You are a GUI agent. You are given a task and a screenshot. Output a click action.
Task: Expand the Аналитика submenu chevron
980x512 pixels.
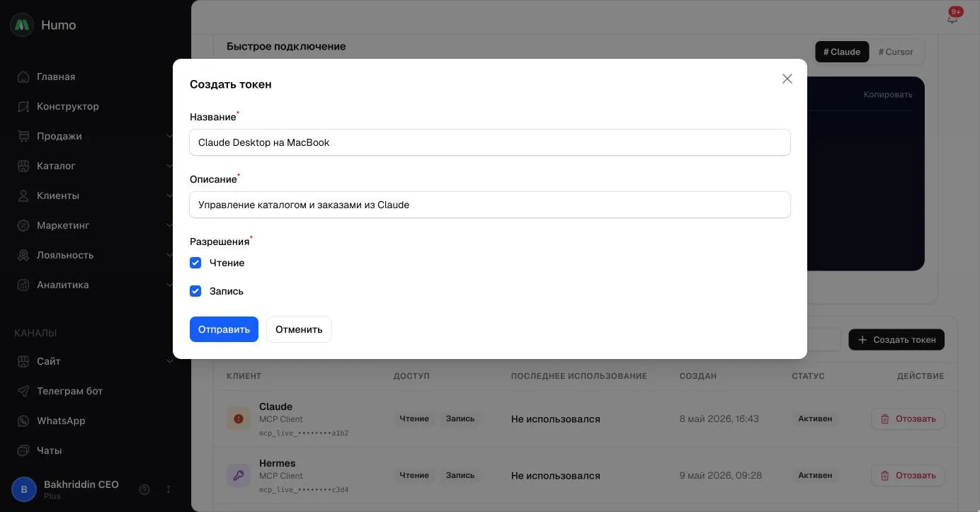click(x=169, y=285)
